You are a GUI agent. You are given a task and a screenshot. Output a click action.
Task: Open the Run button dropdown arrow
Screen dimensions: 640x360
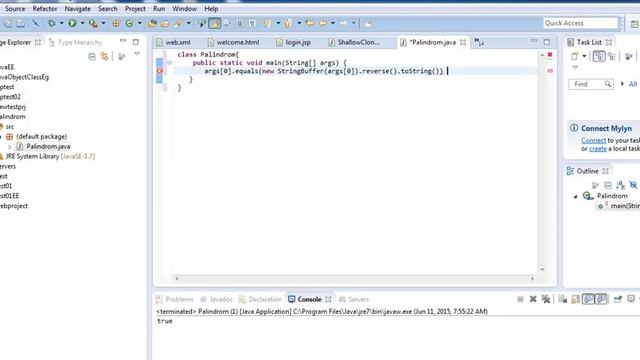(82, 24)
